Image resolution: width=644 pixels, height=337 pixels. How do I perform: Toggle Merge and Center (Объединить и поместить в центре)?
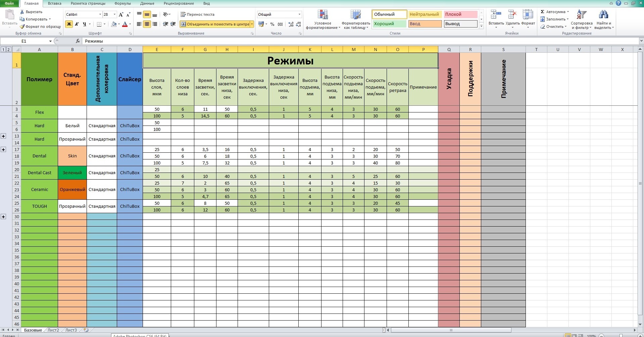[215, 24]
